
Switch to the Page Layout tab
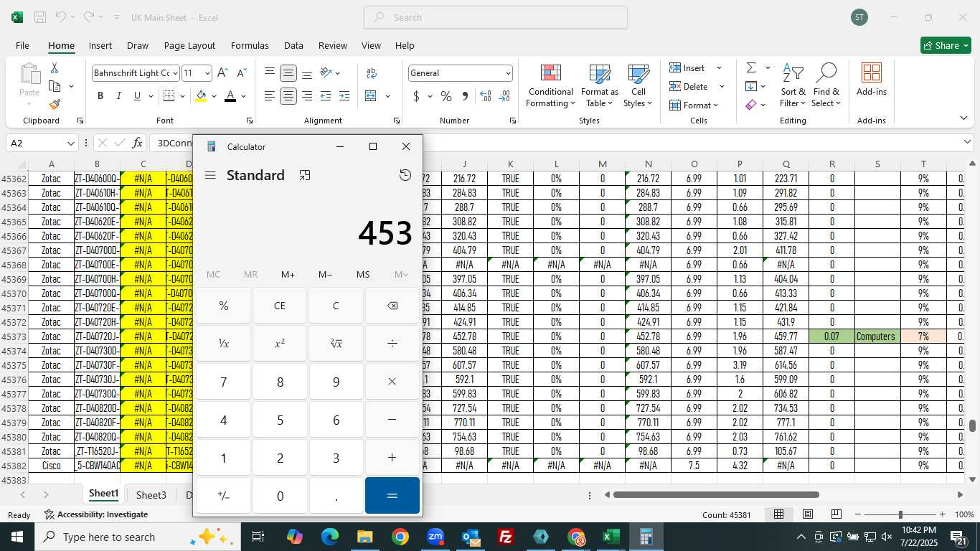click(x=189, y=45)
